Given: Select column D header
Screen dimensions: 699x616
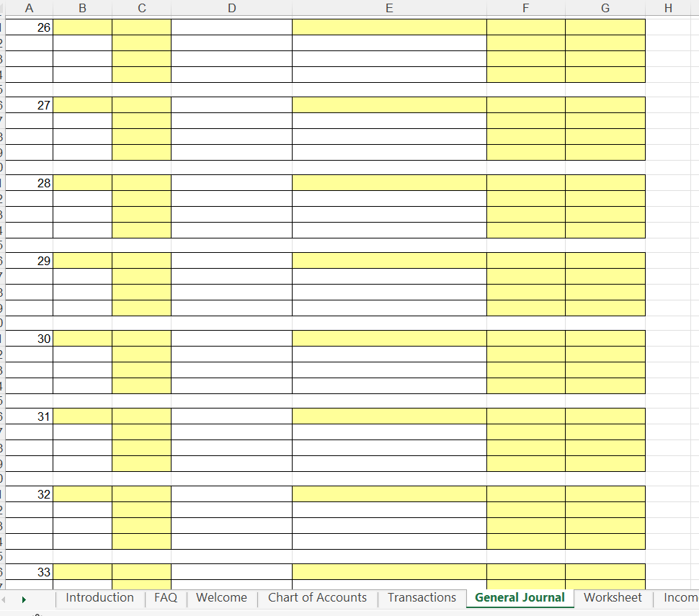Looking at the screenshot, I should tap(232, 8).
